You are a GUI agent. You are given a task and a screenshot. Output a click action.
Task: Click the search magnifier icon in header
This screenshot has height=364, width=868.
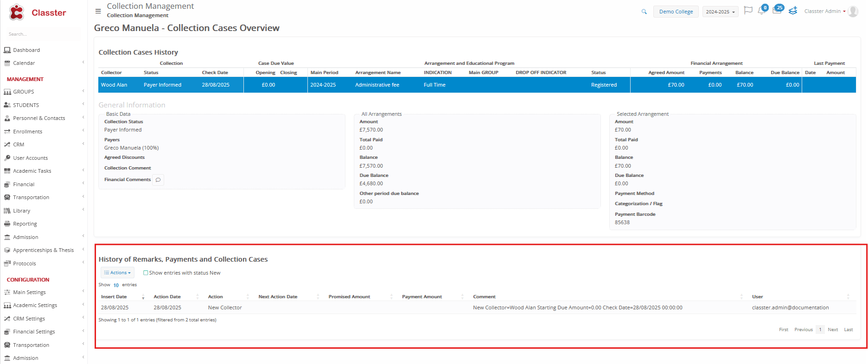[644, 12]
